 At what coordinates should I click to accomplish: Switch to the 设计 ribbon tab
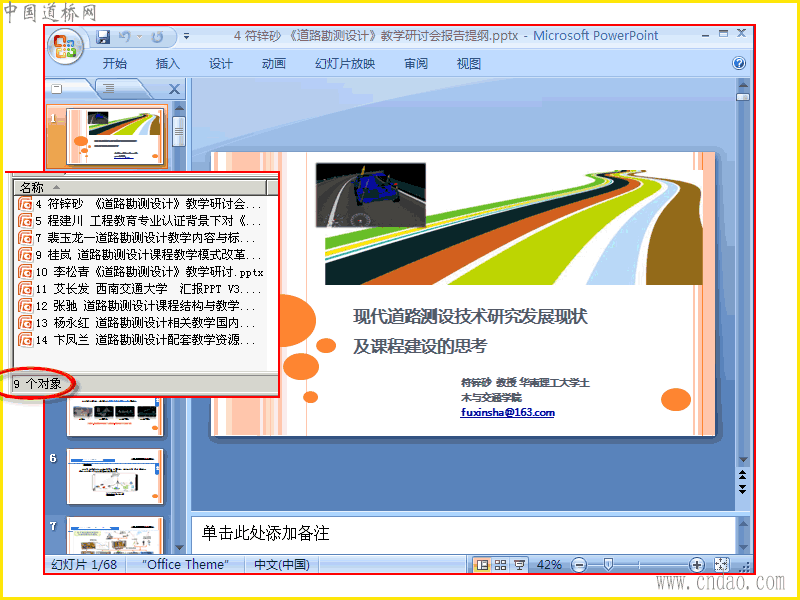[x=221, y=63]
